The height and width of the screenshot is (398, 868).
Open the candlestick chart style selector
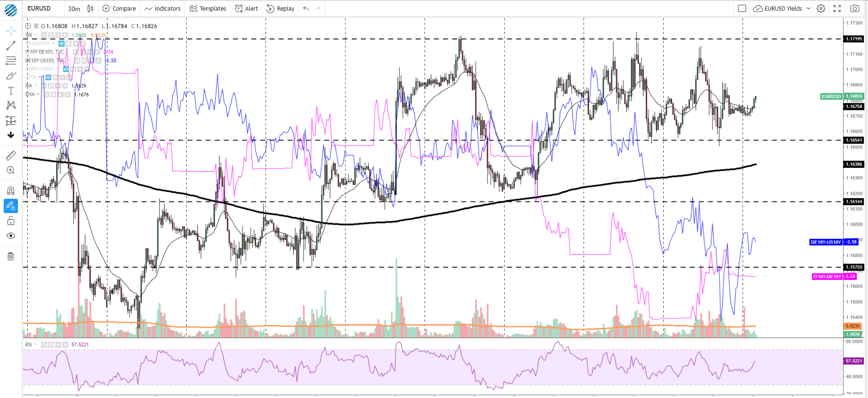(x=90, y=8)
